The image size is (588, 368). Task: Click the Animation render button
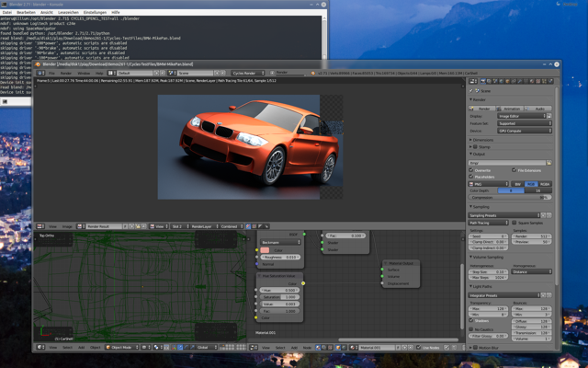click(x=510, y=109)
